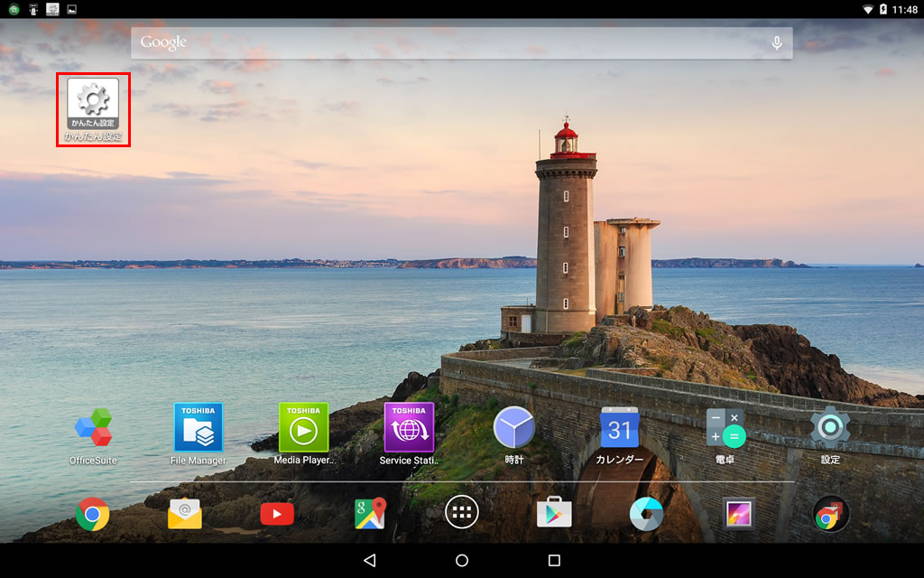This screenshot has height=578, width=924.
Task: Launch Chrome from the dock
Action: [92, 514]
